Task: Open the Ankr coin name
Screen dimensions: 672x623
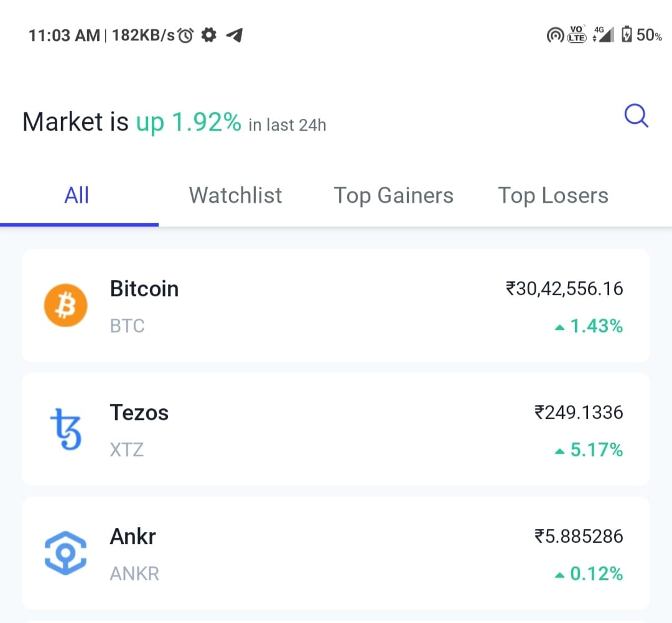Action: pyautogui.click(x=133, y=536)
